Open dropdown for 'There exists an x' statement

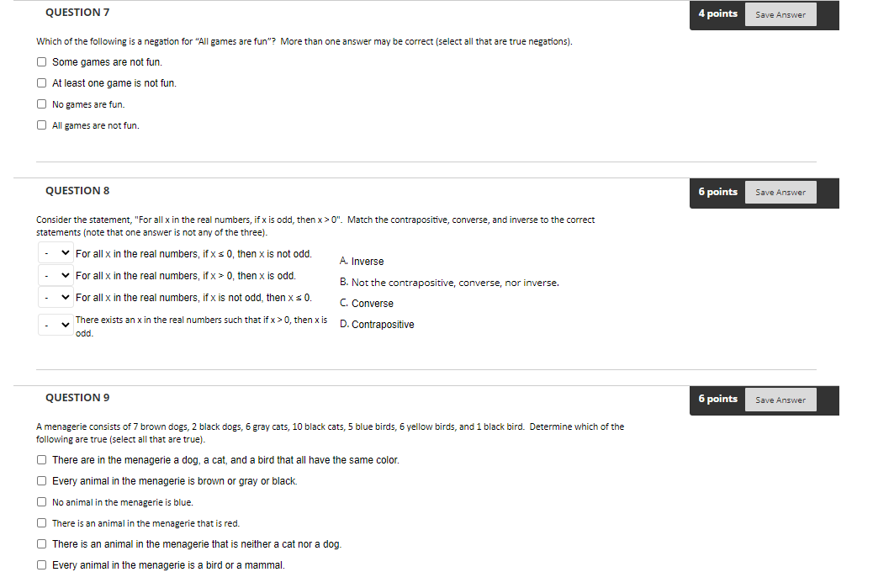click(x=56, y=325)
